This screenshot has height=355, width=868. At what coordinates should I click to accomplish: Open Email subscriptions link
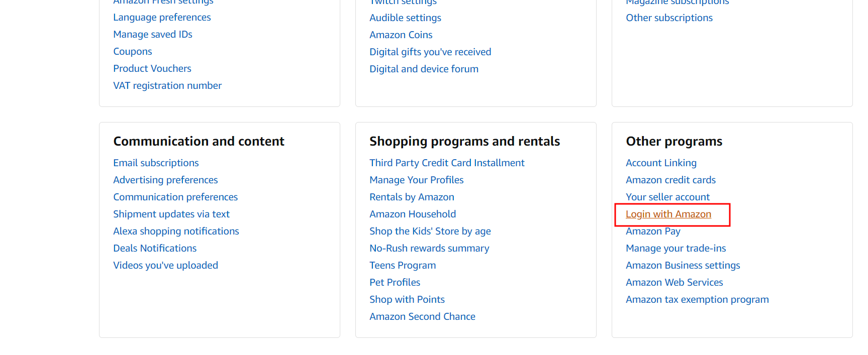156,163
